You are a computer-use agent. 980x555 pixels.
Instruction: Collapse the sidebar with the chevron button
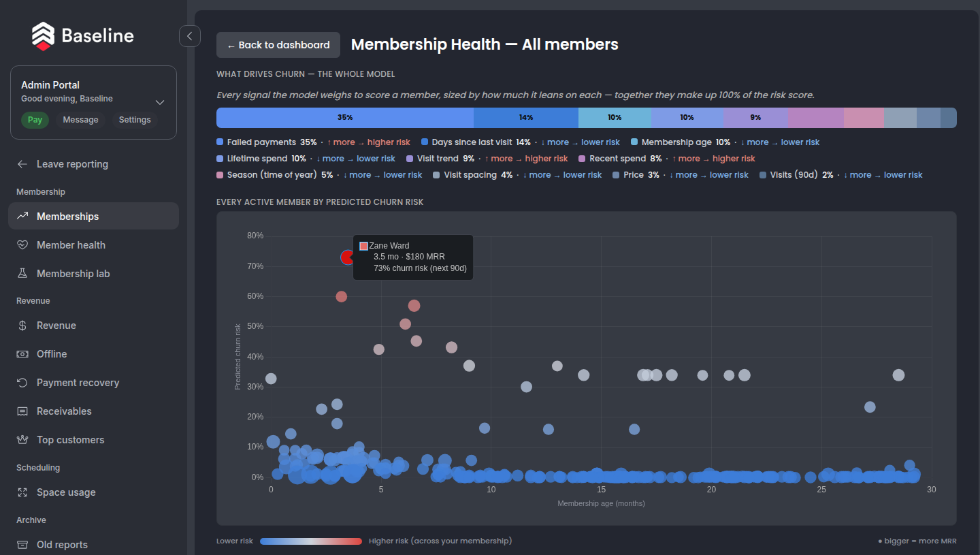pos(190,36)
